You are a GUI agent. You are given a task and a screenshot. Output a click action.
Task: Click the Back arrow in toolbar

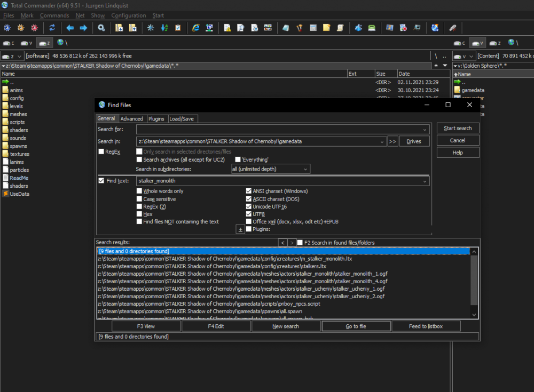(x=70, y=28)
